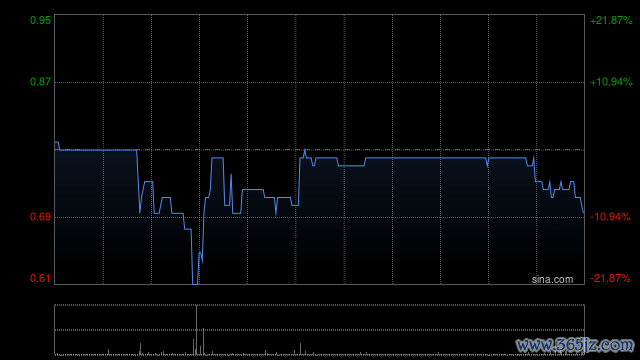This screenshot has height=360, width=640.
Task: Click the opening price point at chart start
Action: click(57, 142)
